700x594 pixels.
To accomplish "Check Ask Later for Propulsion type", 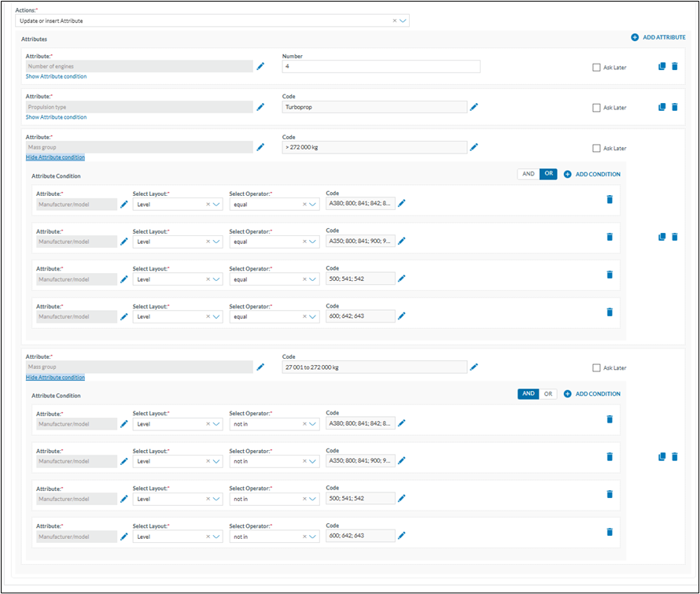I will pos(596,108).
